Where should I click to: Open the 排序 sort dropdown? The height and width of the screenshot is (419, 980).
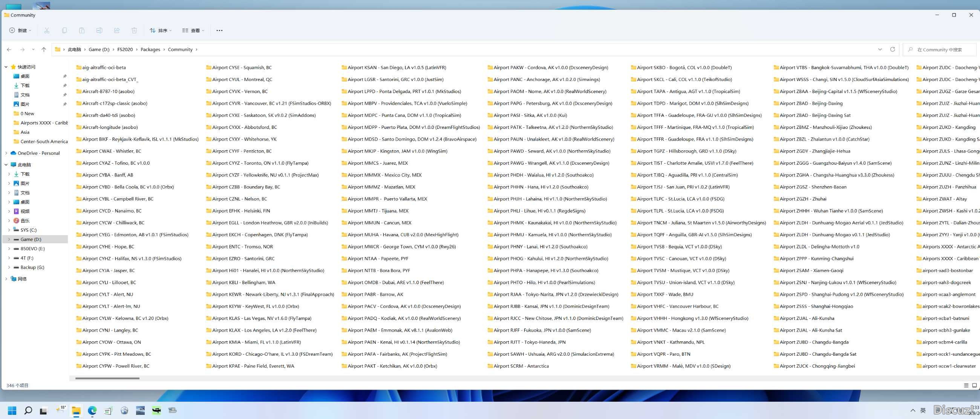[161, 31]
